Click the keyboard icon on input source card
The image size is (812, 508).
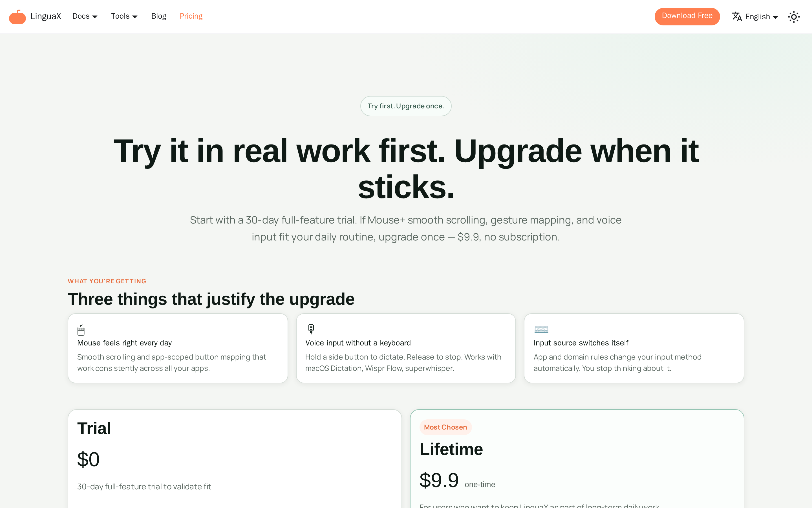coord(541,329)
